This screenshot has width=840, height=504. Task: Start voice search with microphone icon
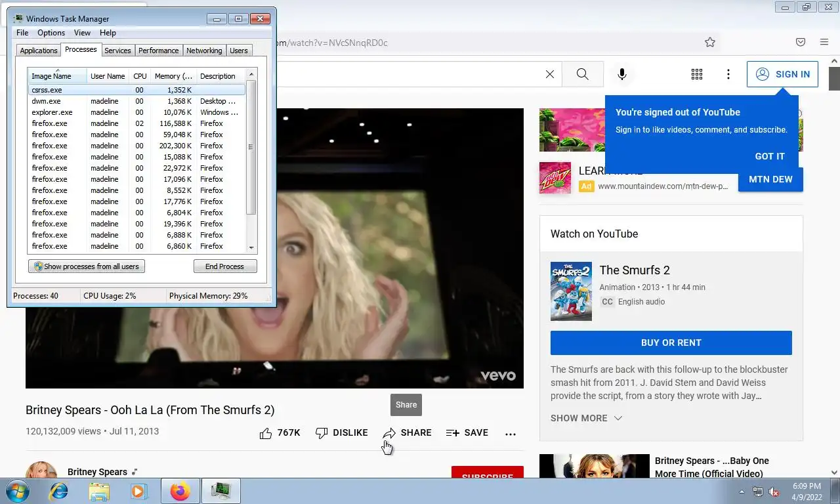pyautogui.click(x=622, y=74)
